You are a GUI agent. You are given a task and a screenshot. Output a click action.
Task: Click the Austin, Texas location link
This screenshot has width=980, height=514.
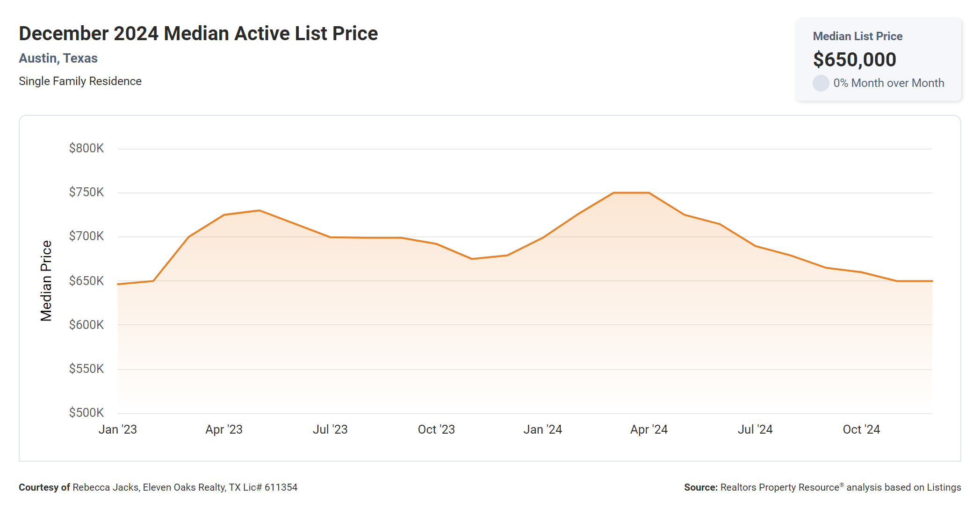58,58
